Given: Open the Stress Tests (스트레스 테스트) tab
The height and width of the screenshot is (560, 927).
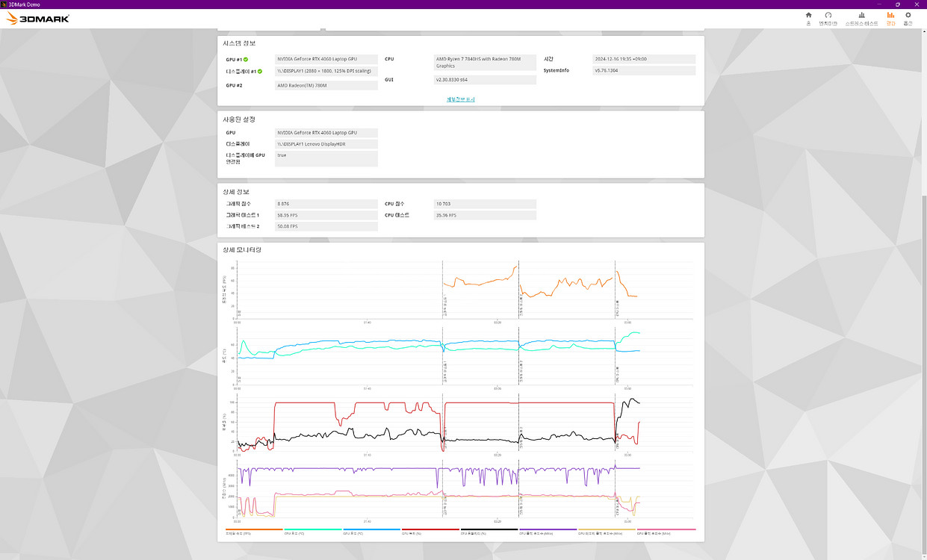Looking at the screenshot, I should pos(861,18).
